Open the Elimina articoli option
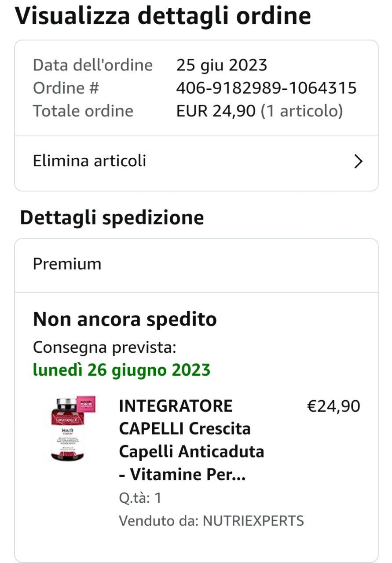 coord(196,162)
